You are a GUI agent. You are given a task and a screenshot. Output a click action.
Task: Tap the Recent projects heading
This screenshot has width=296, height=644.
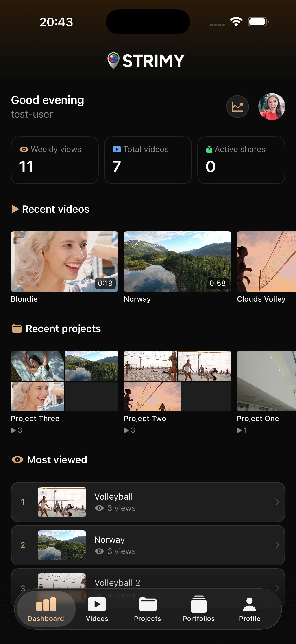(63, 329)
